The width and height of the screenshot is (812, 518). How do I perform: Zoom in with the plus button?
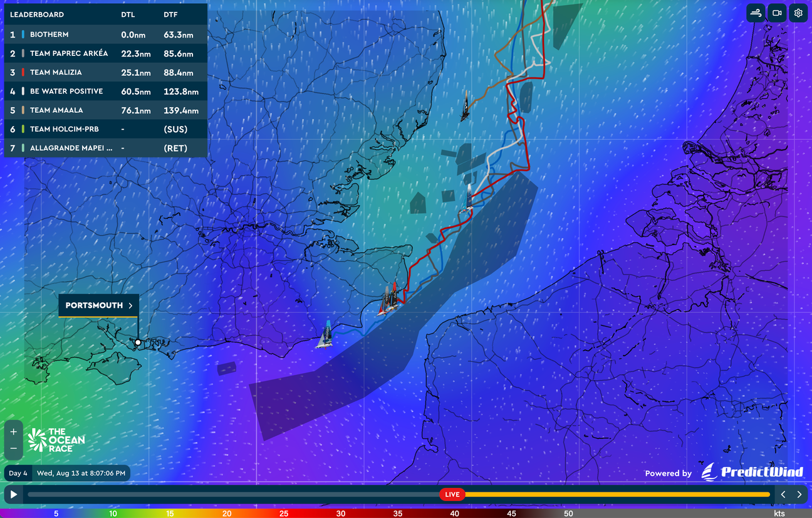14,431
